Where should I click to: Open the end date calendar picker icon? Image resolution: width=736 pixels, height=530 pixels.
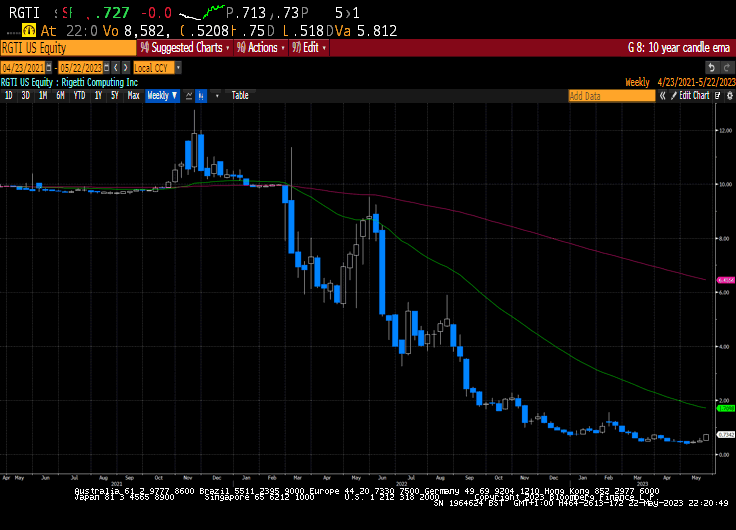click(107, 68)
